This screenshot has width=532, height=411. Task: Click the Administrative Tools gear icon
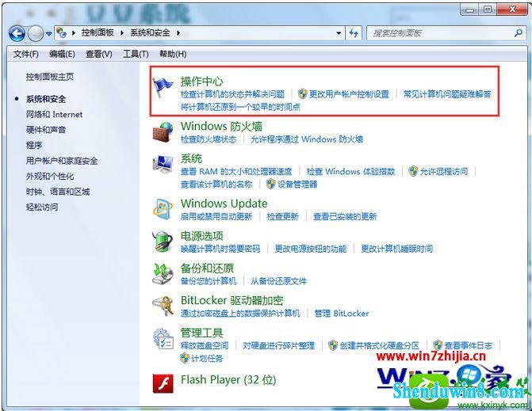pos(163,338)
